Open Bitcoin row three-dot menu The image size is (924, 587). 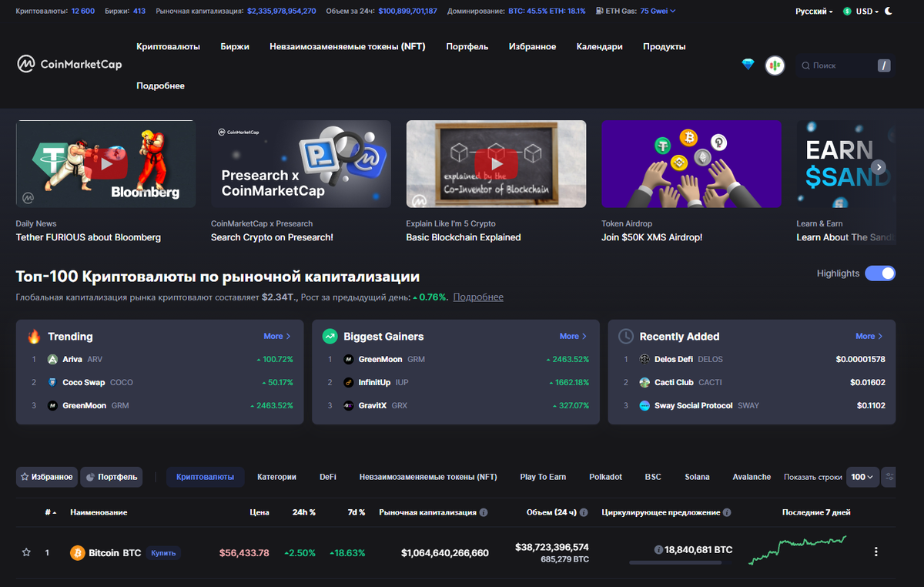pyautogui.click(x=875, y=552)
